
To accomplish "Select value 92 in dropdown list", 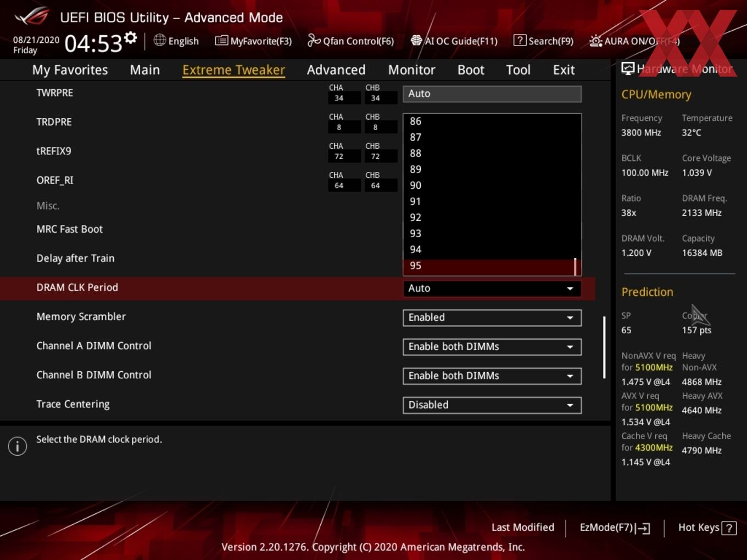I will click(x=492, y=217).
